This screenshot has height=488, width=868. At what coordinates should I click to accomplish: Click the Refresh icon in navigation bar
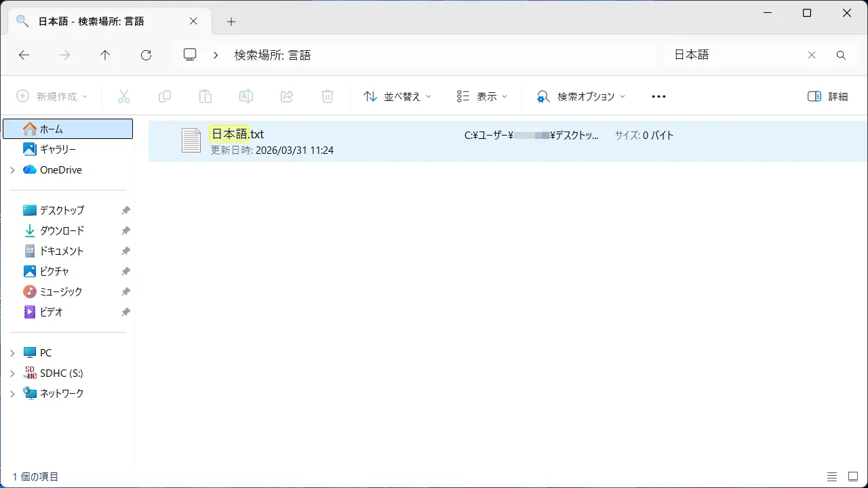(x=146, y=56)
